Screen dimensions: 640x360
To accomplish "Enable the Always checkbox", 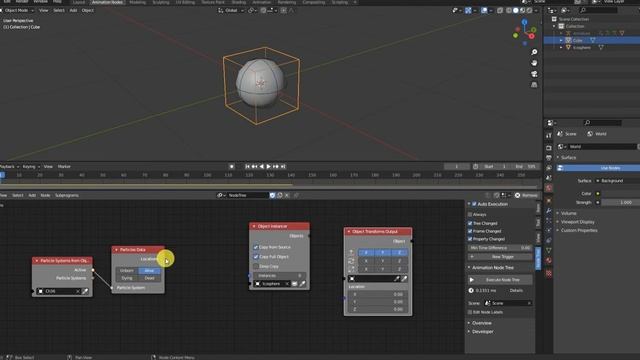I will (470, 215).
